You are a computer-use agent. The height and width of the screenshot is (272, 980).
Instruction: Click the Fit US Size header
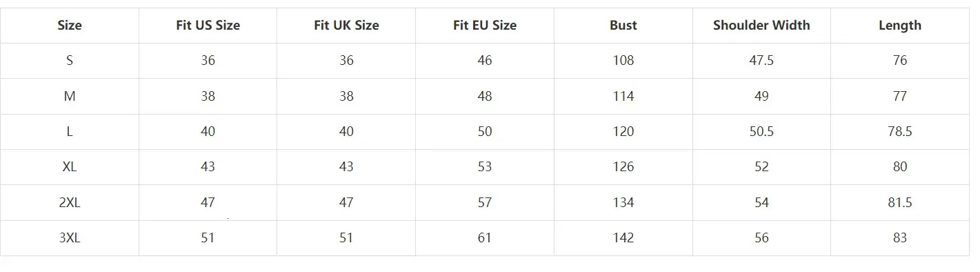(208, 26)
